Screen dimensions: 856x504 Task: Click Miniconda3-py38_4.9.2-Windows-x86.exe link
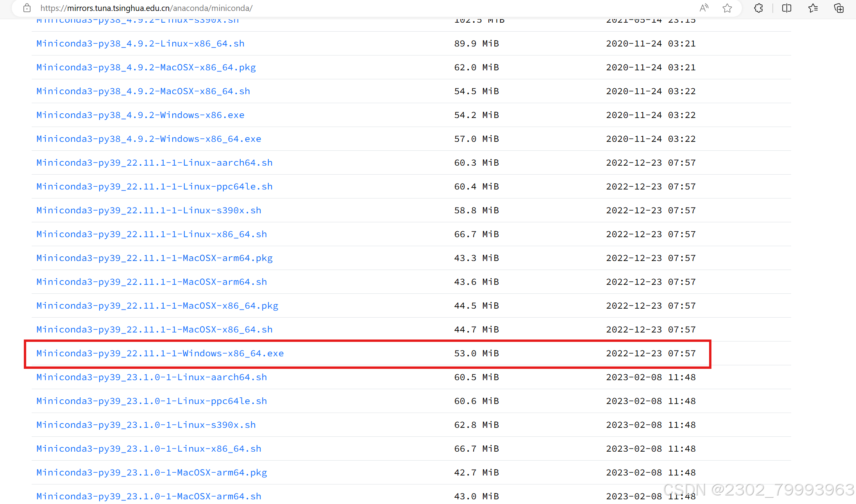coord(140,115)
